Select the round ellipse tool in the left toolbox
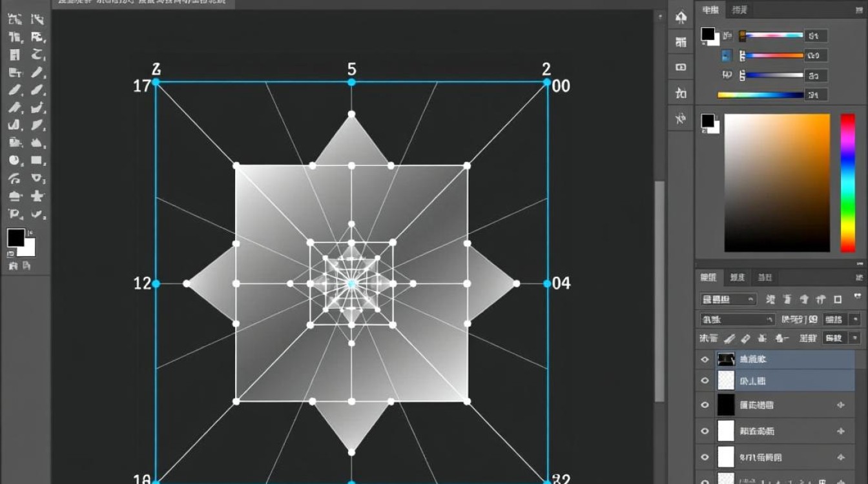 14,160
